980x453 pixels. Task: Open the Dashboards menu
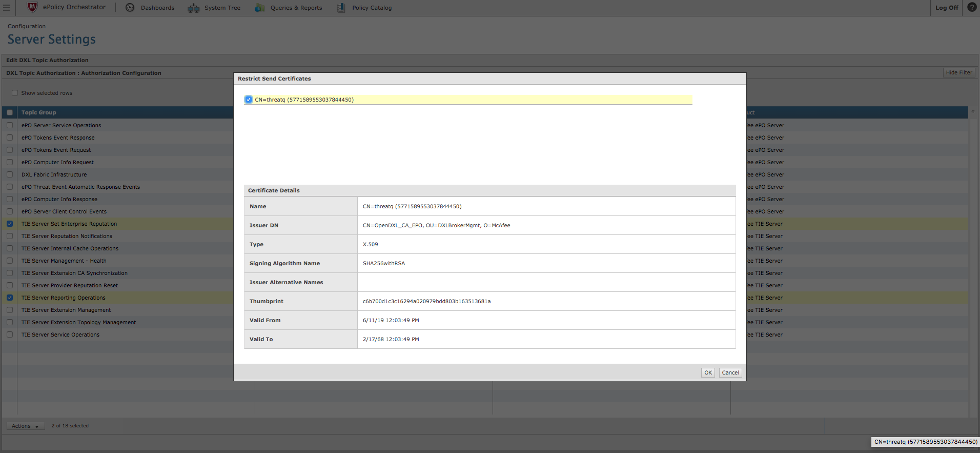157,8
